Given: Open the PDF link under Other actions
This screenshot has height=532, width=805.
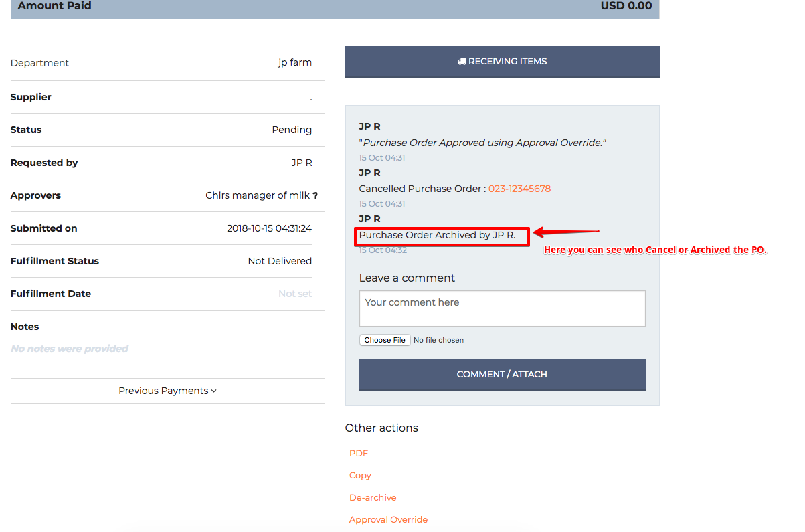Looking at the screenshot, I should click(x=359, y=454).
